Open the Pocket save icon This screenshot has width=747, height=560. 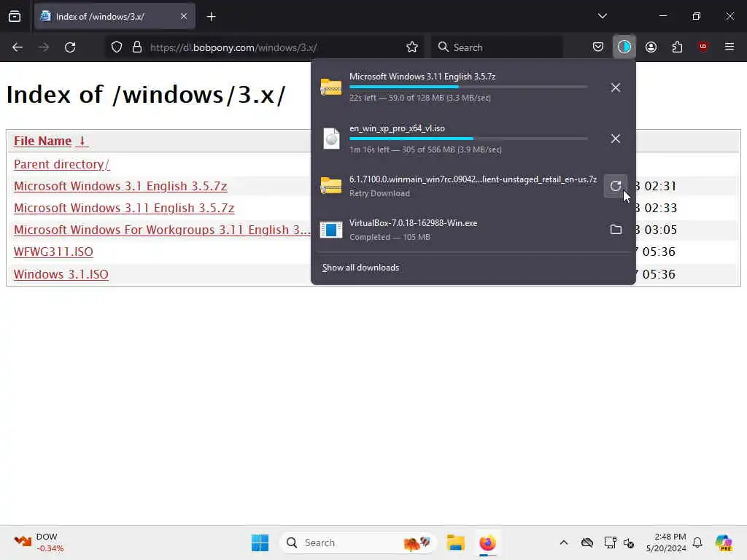click(x=598, y=47)
